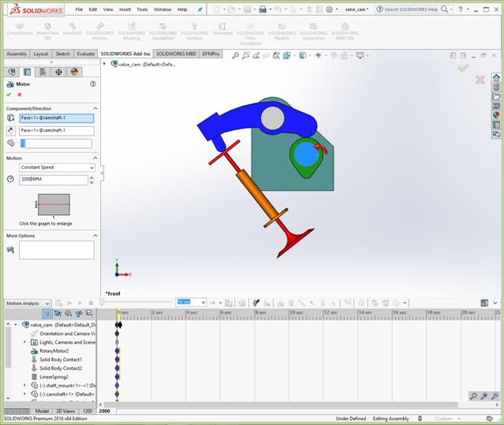Open Motion Study Properties icon
504x425 pixels.
(361, 303)
